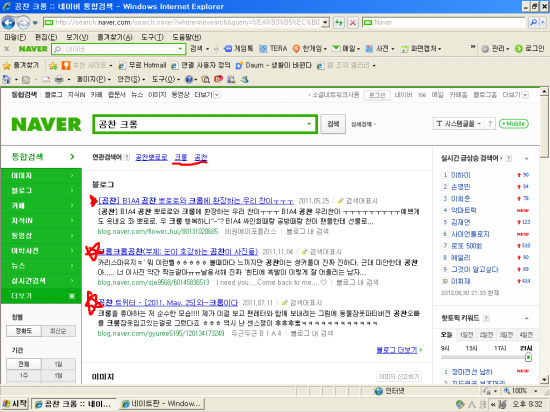The height and width of the screenshot is (412, 550).
Task: Click the magnifier icon of Naver search box
Action: (533, 23)
